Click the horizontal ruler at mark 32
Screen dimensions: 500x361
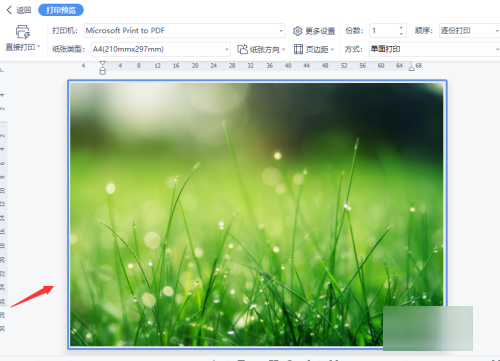(x=250, y=66)
